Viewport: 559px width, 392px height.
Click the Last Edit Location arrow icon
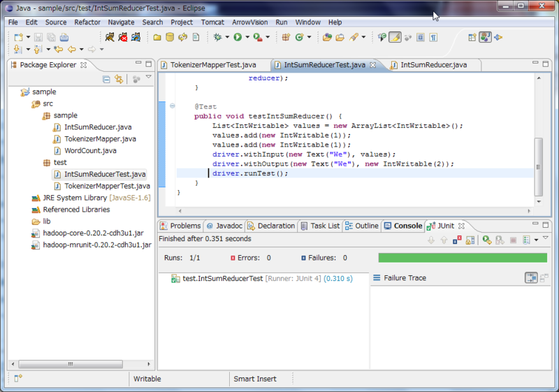pos(58,49)
